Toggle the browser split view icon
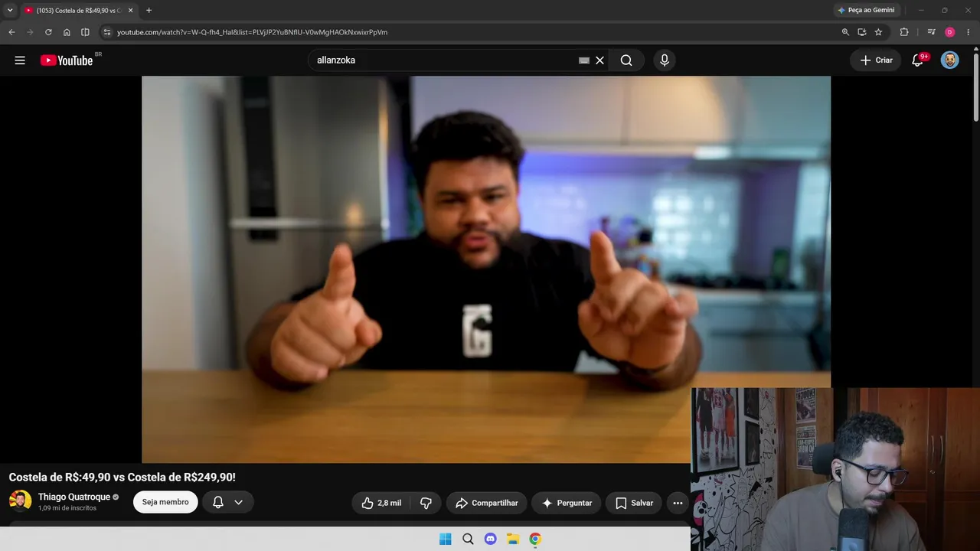This screenshot has height=551, width=980. (x=85, y=32)
